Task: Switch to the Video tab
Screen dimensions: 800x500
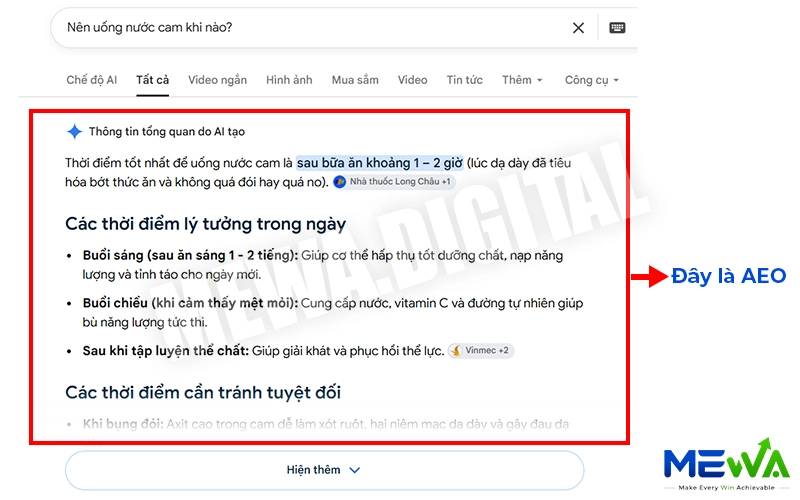Action: coord(413,80)
